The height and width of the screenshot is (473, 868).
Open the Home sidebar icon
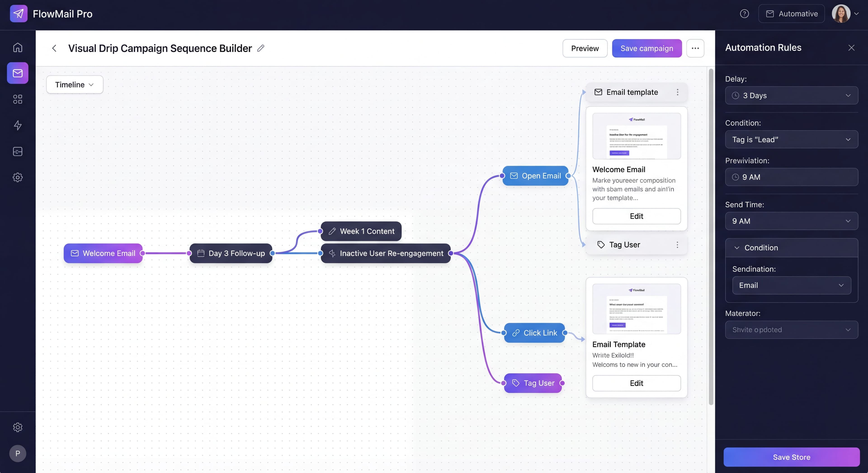pyautogui.click(x=17, y=47)
